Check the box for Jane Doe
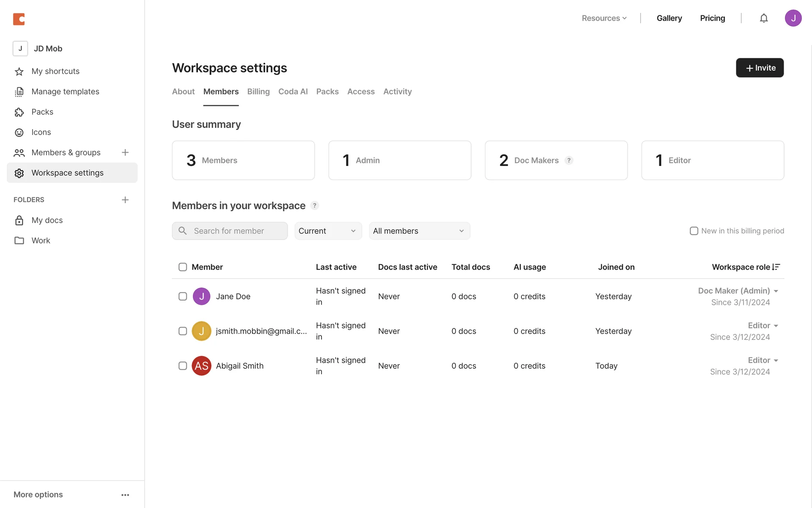The width and height of the screenshot is (812, 508). (183, 296)
